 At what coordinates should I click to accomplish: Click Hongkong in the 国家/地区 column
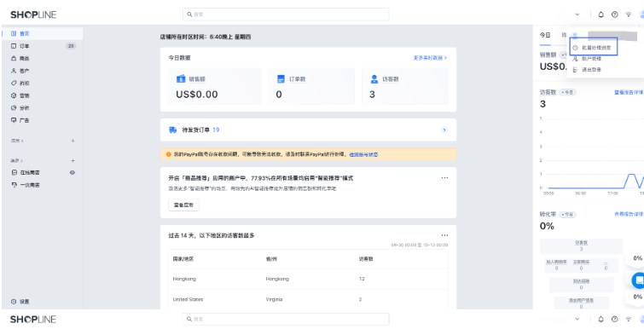(x=184, y=279)
